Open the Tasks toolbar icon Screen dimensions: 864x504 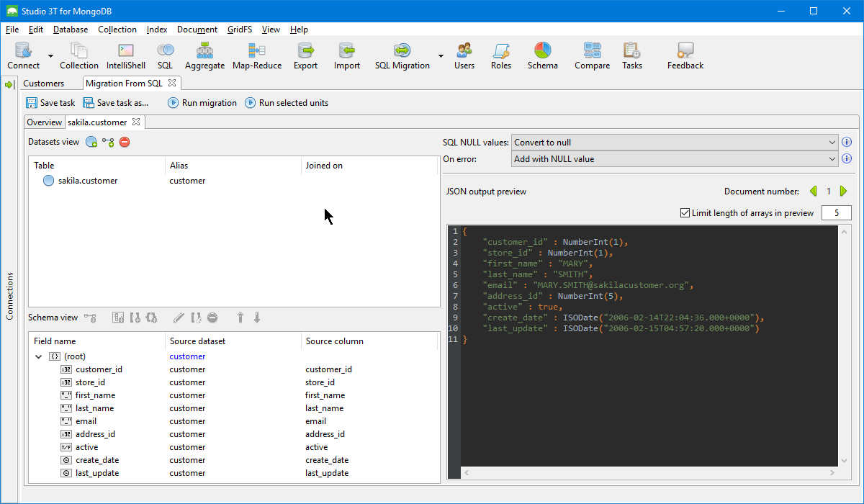[631, 50]
